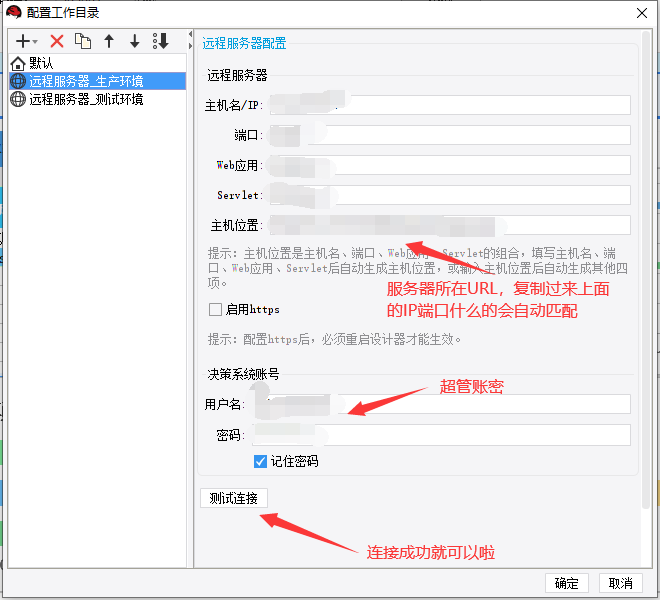
Task: Click the globe icon of 远程服务器_测试环境
Action: 18,99
